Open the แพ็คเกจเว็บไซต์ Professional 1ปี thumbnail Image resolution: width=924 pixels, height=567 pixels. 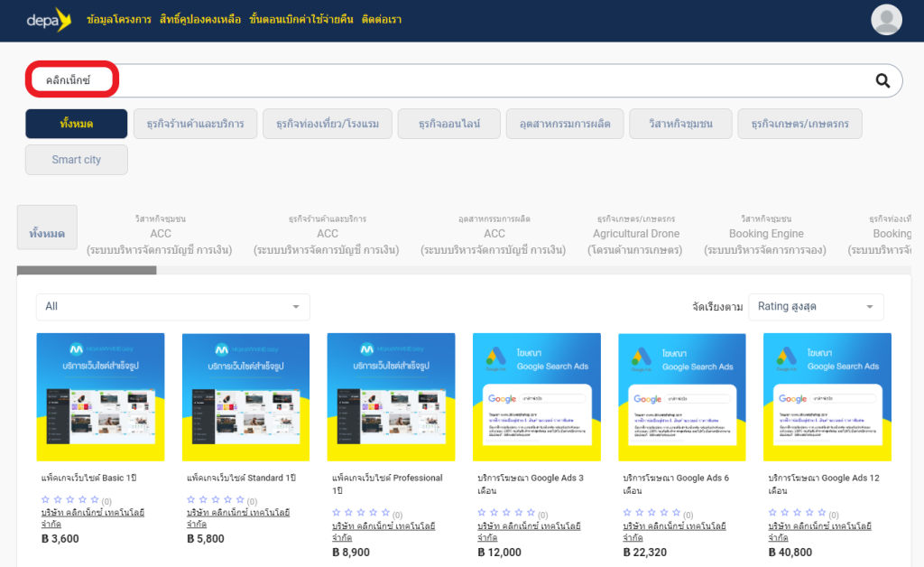click(x=392, y=397)
